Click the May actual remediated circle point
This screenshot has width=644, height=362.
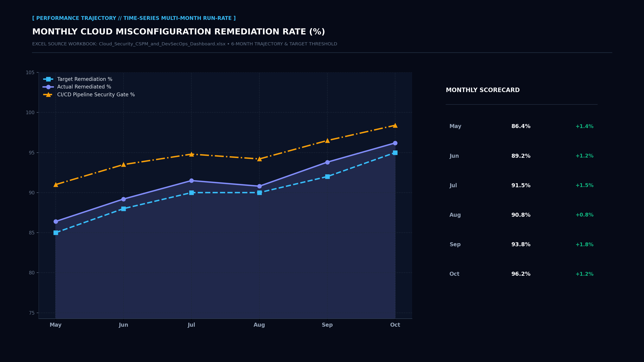[x=56, y=221]
